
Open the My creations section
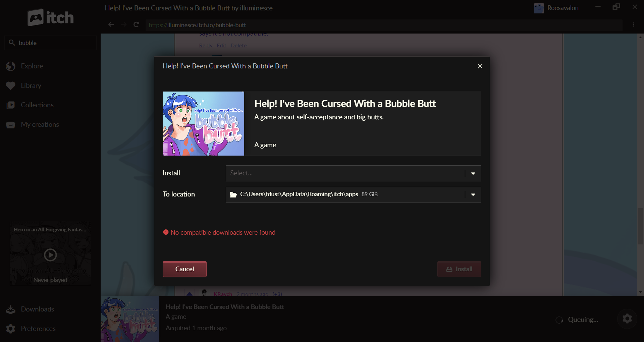pyautogui.click(x=40, y=124)
